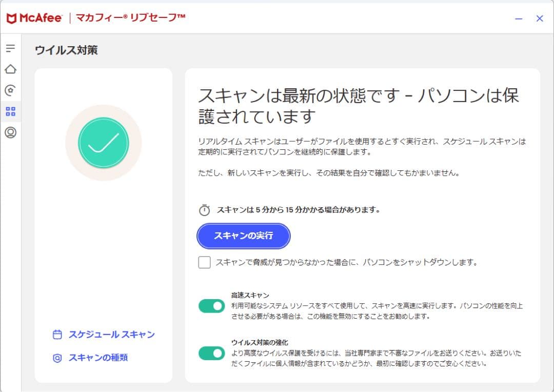Image resolution: width=554 pixels, height=392 pixels.
Task: Select the protection score icon in the sidebar
Action: pyautogui.click(x=10, y=90)
